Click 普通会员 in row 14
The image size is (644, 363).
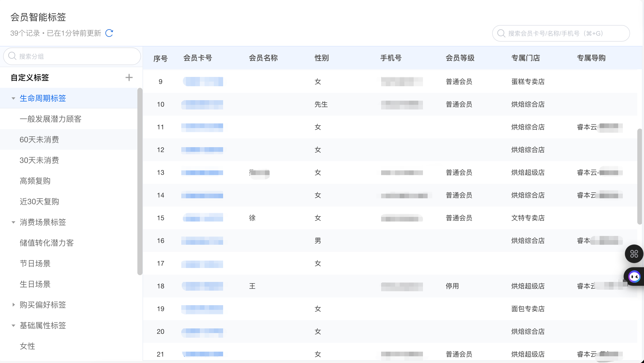point(459,195)
